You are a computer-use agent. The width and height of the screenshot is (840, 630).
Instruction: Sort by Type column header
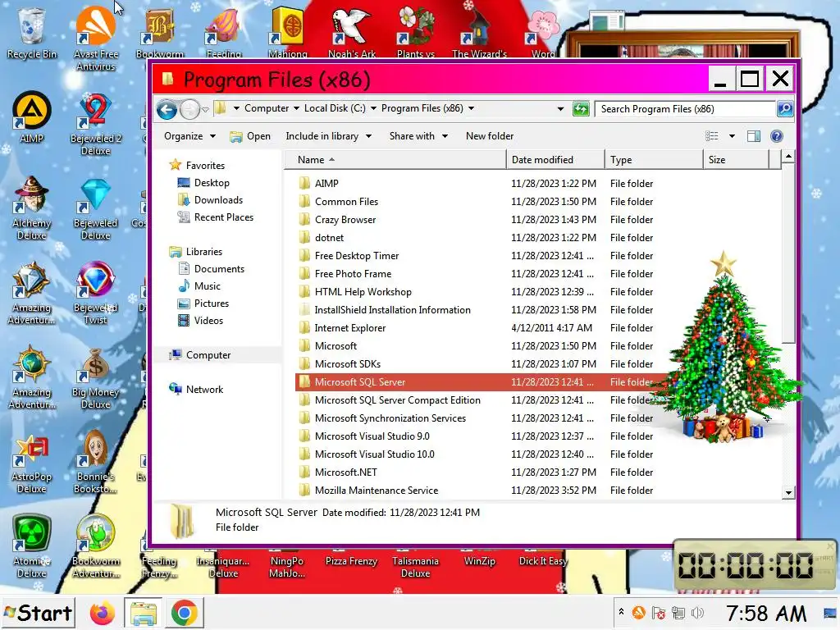(x=654, y=160)
